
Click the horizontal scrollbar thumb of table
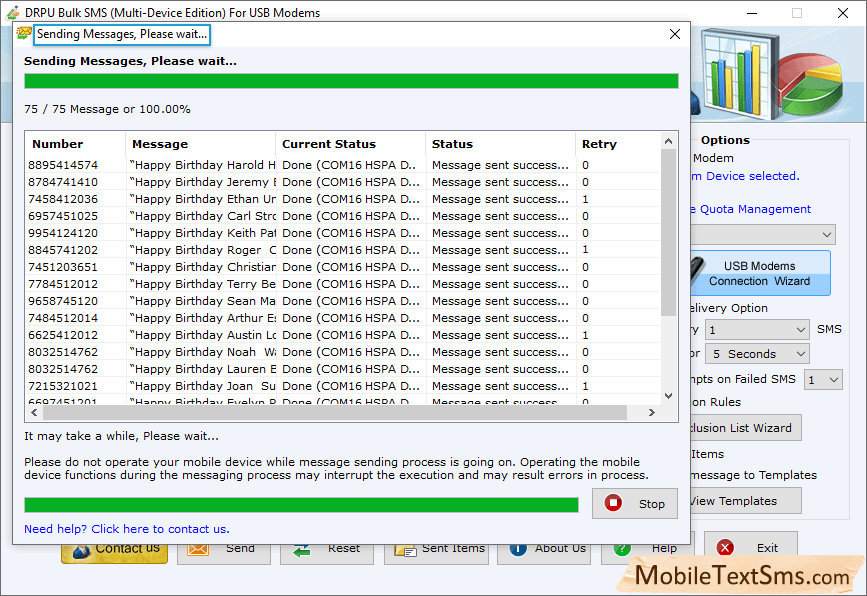(335, 412)
